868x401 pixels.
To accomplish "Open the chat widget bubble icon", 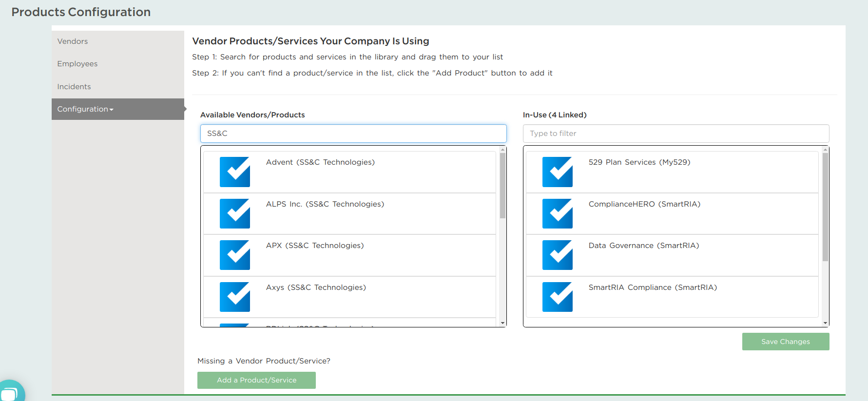I will [x=10, y=391].
